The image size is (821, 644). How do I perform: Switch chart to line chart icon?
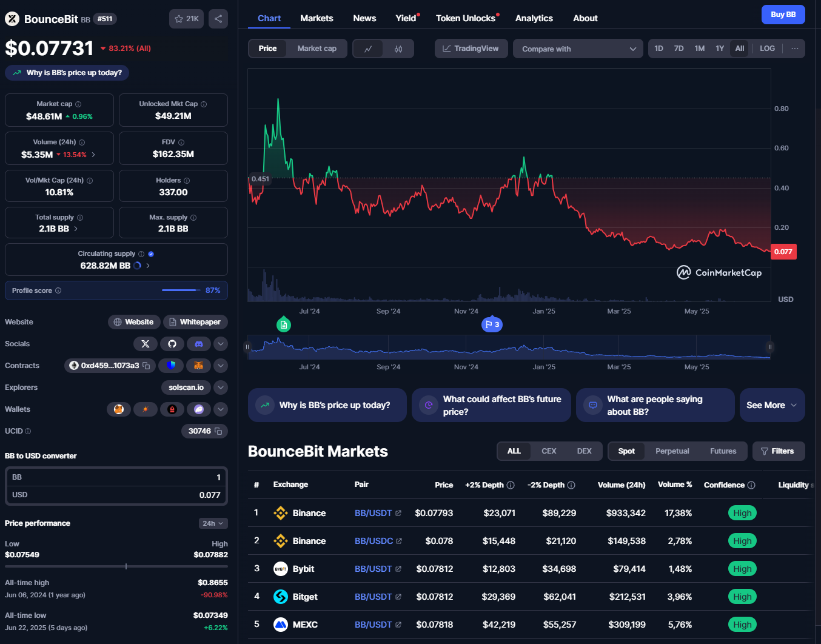coord(368,49)
